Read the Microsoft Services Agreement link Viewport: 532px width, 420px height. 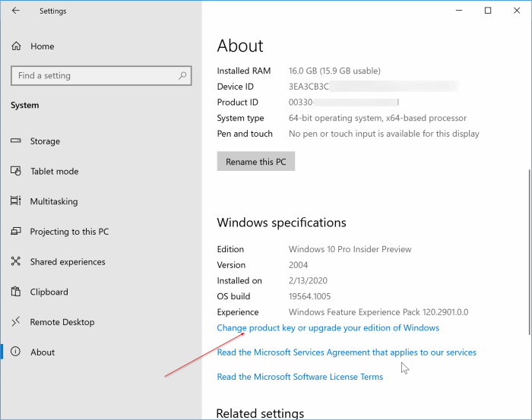click(x=347, y=352)
